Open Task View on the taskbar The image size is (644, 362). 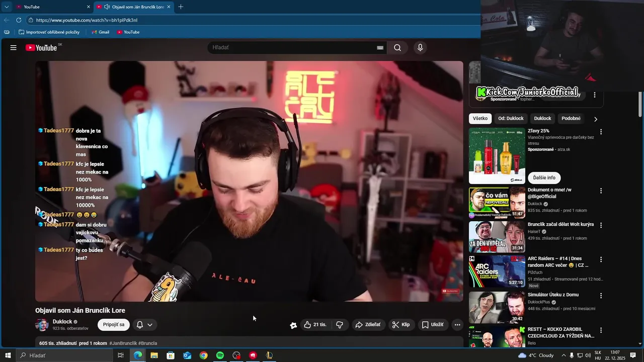tap(121, 355)
